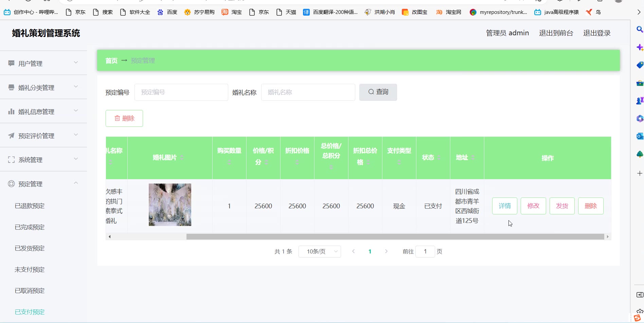This screenshot has width=644, height=323.
Task: Open the 百度 bookmark
Action: tap(167, 12)
